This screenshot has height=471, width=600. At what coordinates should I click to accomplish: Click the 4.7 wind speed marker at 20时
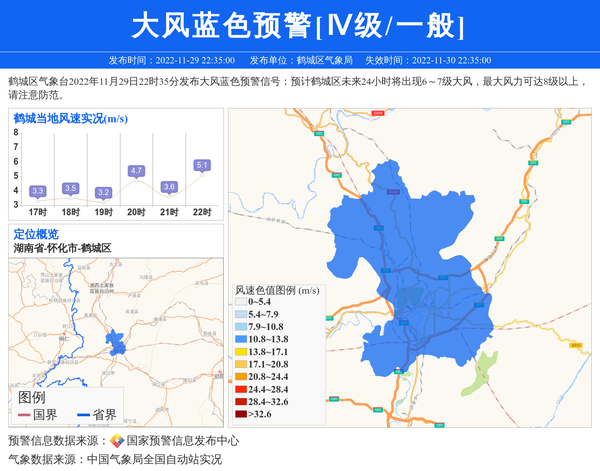click(x=137, y=171)
